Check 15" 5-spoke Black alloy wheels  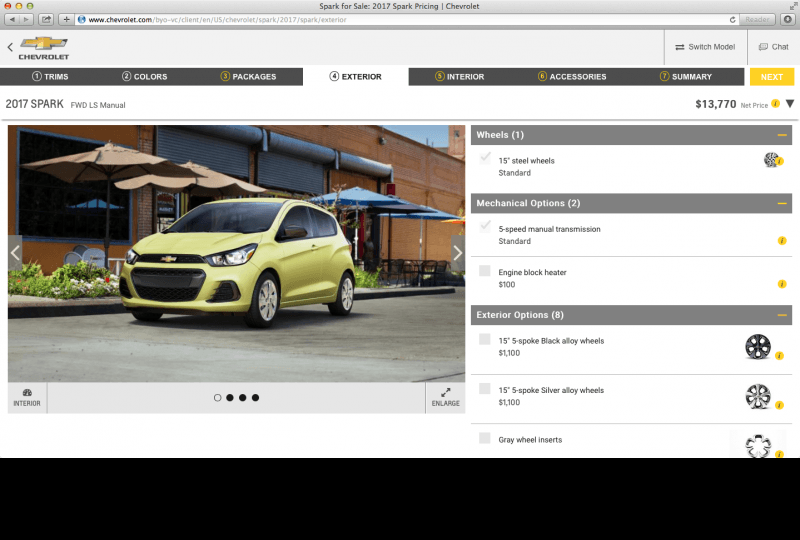pyautogui.click(x=485, y=339)
